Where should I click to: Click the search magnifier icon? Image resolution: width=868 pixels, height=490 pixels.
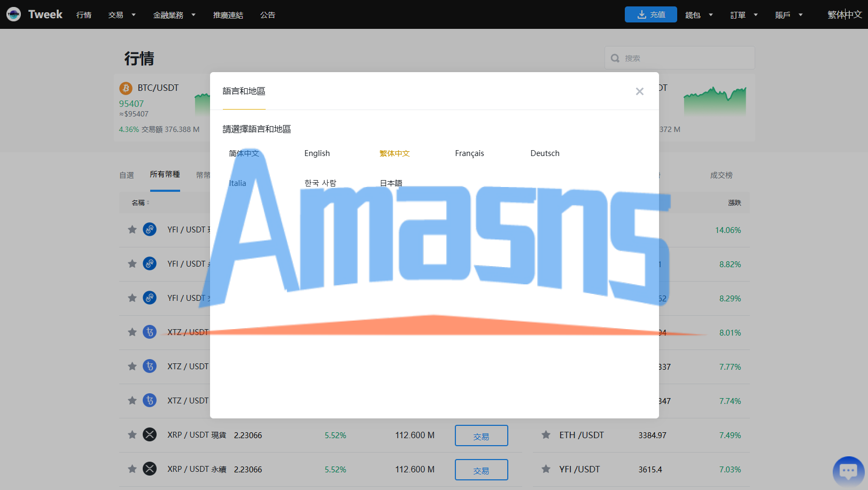pos(615,58)
